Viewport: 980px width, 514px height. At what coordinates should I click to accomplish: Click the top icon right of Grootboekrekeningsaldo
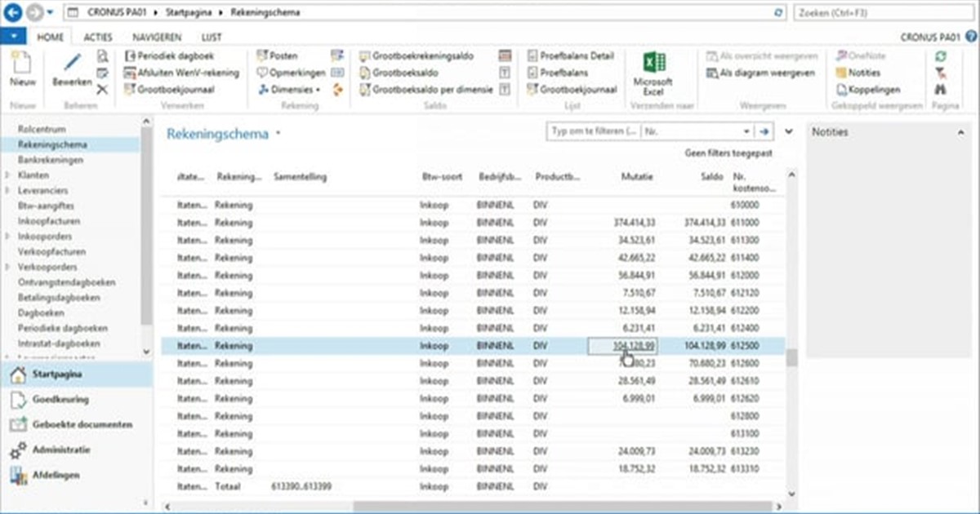click(505, 56)
